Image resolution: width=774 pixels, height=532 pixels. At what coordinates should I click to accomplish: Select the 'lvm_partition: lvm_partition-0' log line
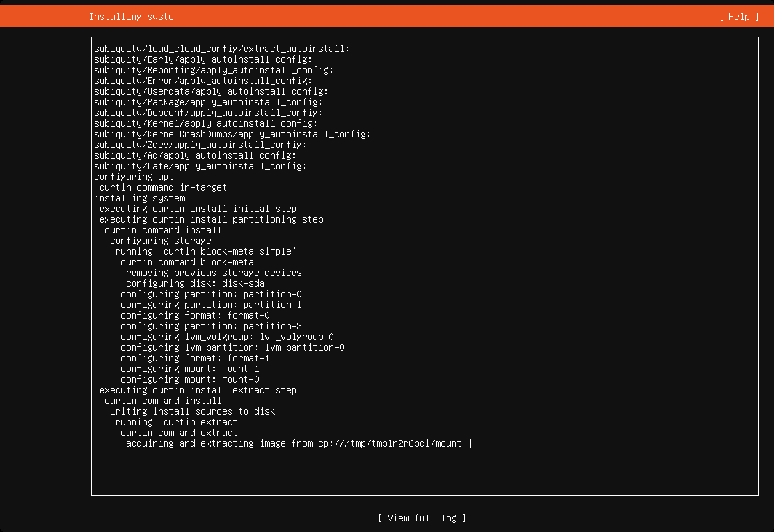coord(233,347)
